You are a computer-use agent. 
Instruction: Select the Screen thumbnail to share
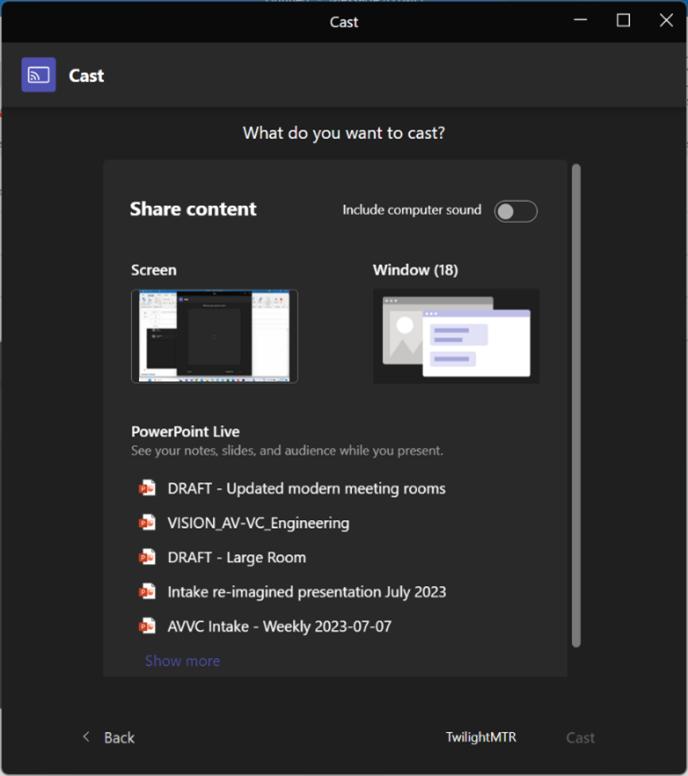click(214, 336)
